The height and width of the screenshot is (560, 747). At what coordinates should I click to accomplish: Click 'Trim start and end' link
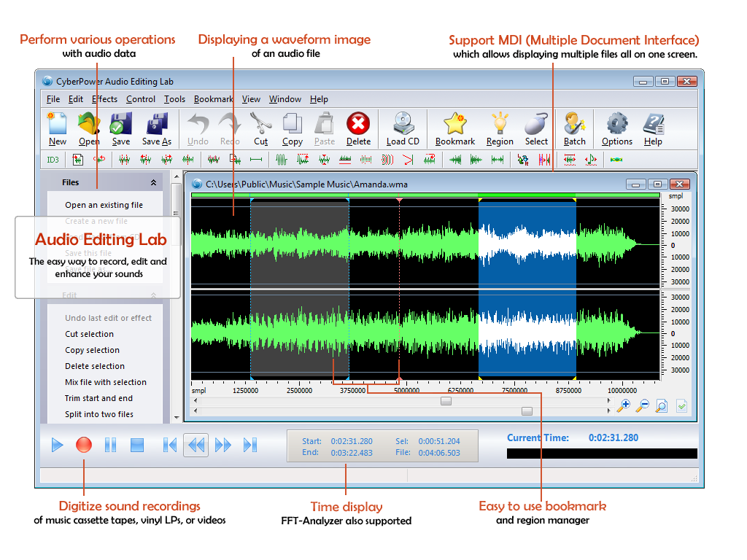(98, 398)
